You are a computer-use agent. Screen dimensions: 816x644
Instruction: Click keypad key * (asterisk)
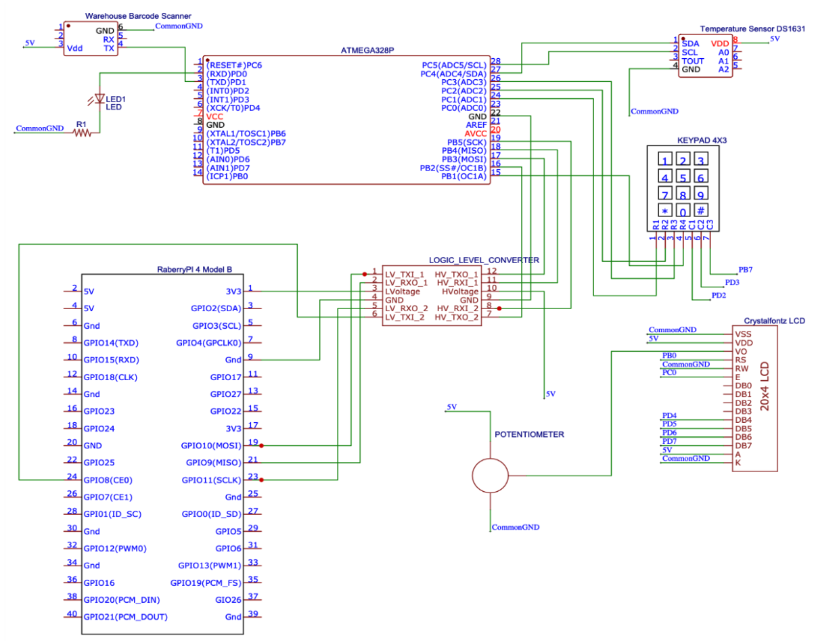pyautogui.click(x=666, y=210)
